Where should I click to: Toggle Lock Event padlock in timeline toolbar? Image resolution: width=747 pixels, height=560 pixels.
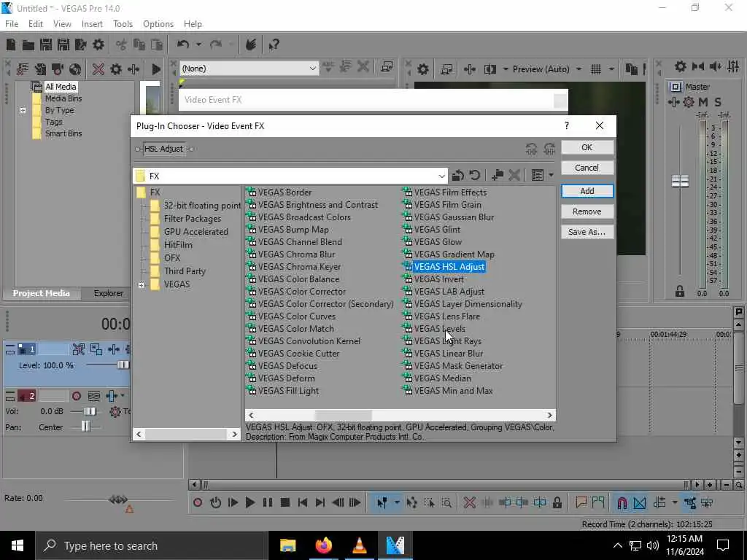click(557, 503)
